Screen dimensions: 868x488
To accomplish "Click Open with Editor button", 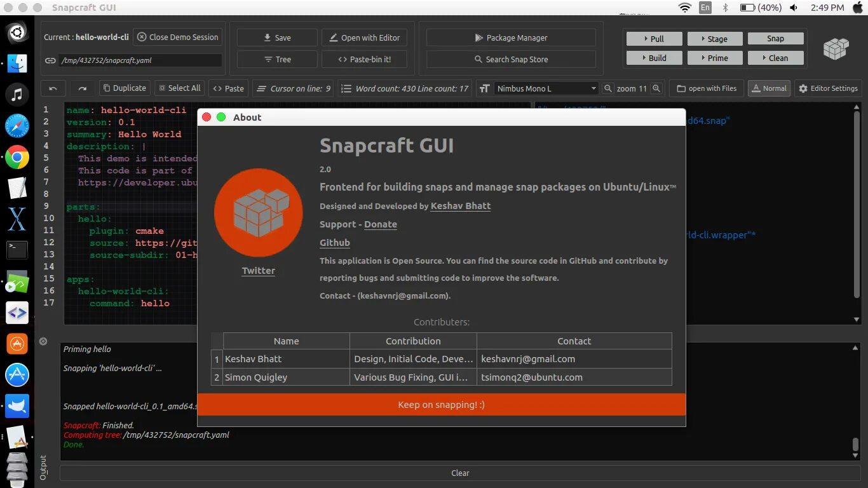I will 364,37.
